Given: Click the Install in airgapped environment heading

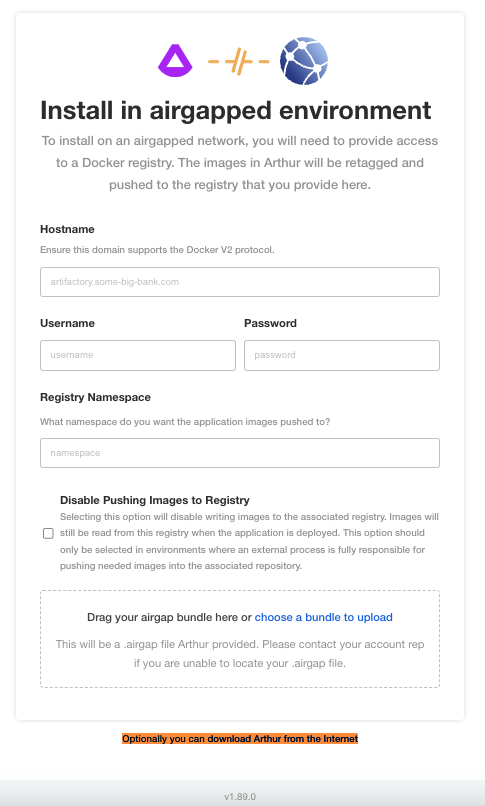Looking at the screenshot, I should click(236, 110).
